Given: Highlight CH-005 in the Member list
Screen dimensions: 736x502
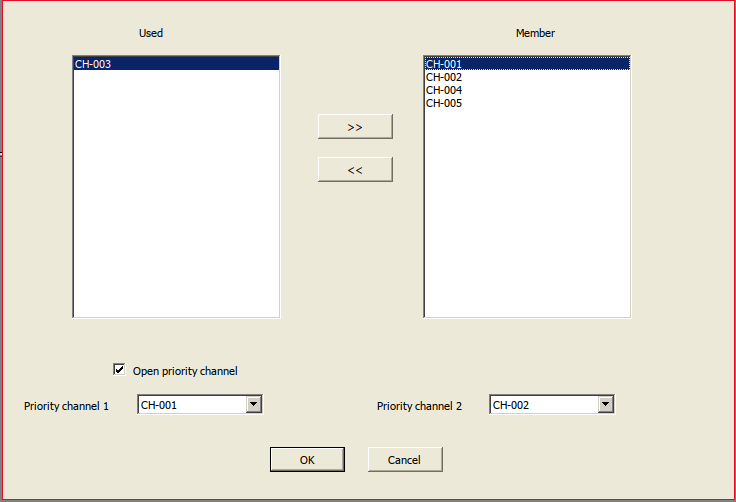Looking at the screenshot, I should click(444, 103).
